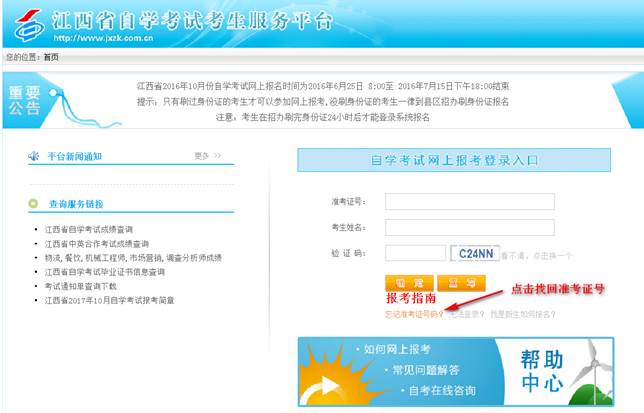
Task: Click the green circle icon beside 查询服务链接
Action: pos(34,204)
